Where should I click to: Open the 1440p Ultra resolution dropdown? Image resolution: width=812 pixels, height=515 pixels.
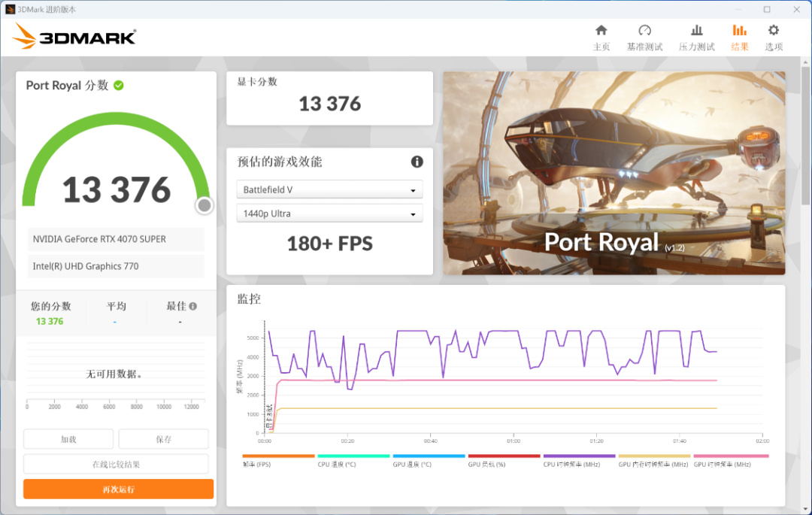click(x=329, y=214)
